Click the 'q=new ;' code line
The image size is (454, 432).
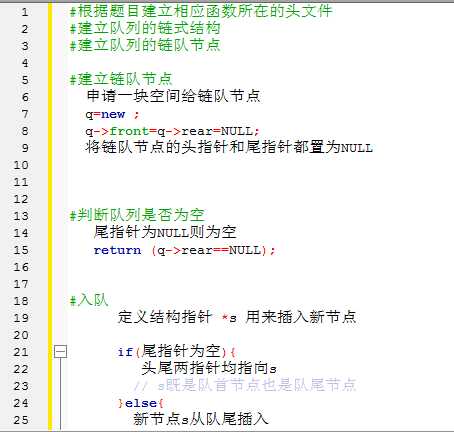pyautogui.click(x=112, y=114)
